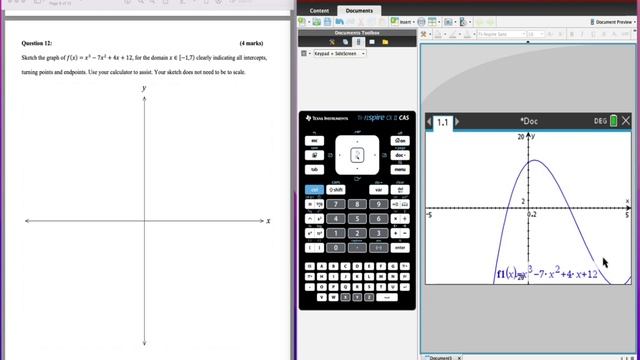Save the document with the floppy icon
Viewport: 640px width, 360px height.
(328, 22)
